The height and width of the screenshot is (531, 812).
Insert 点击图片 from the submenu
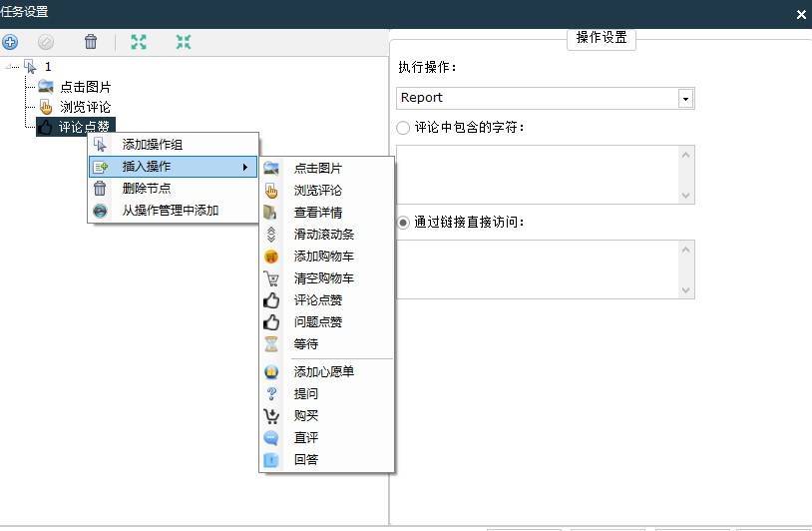[x=327, y=169]
